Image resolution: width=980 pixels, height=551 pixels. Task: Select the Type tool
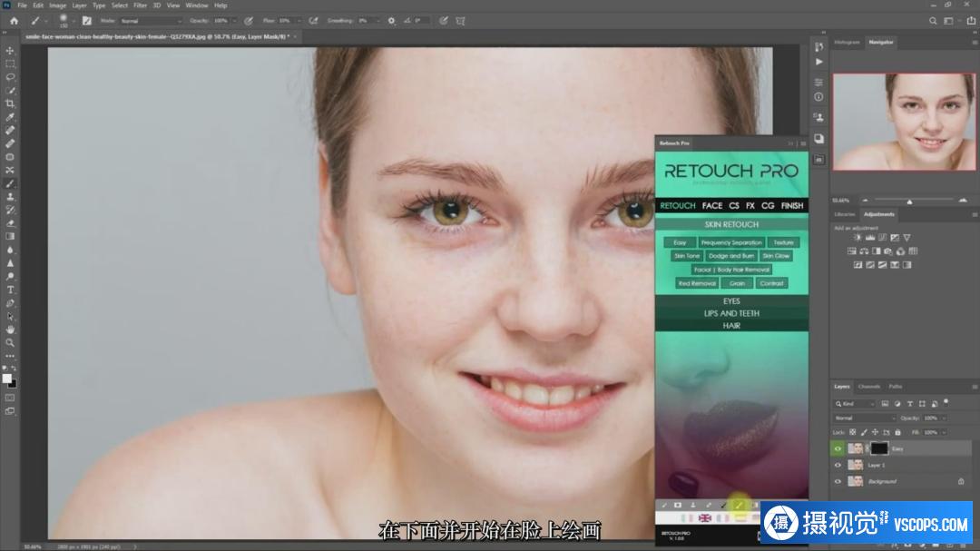[x=10, y=290]
